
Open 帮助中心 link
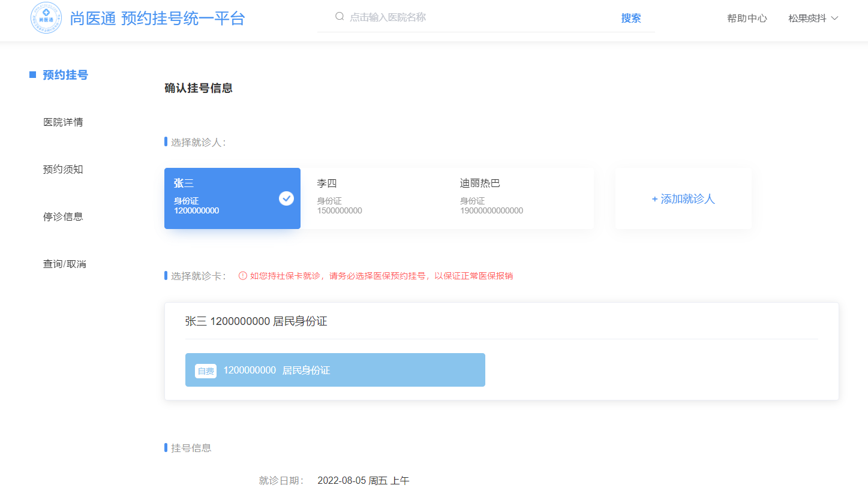747,18
